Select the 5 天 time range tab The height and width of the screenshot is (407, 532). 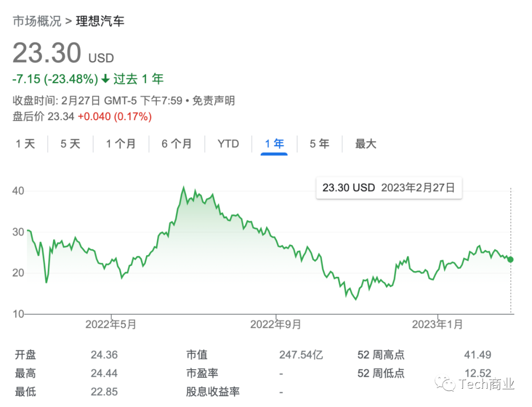pyautogui.click(x=70, y=143)
